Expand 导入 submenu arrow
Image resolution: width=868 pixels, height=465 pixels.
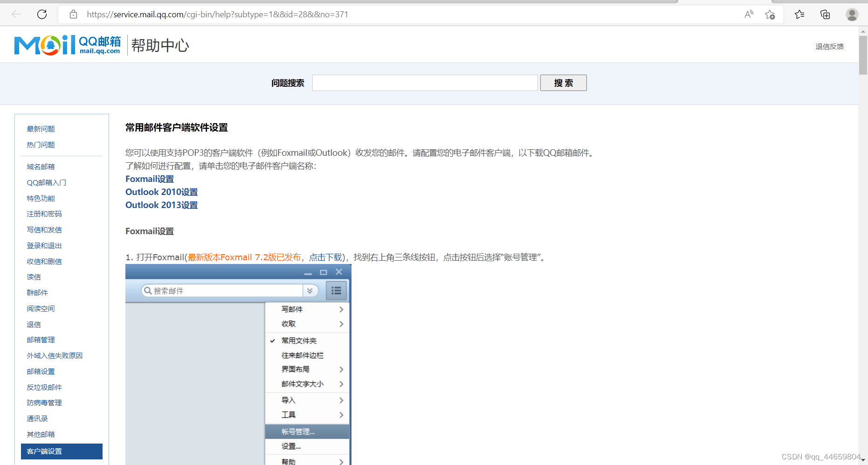[x=341, y=400]
